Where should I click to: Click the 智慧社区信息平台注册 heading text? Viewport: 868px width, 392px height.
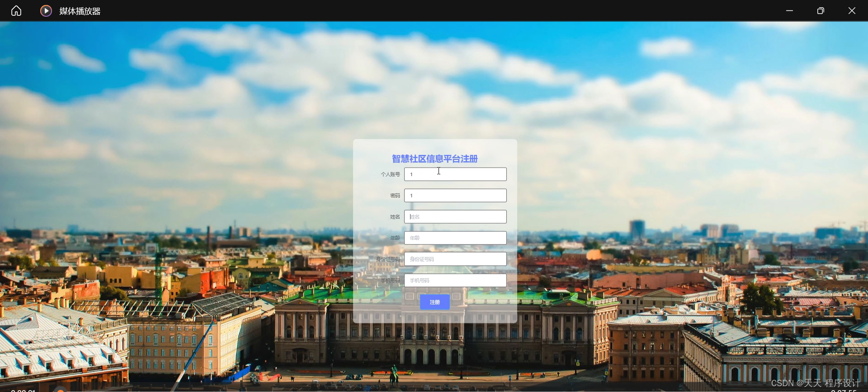pyautogui.click(x=434, y=159)
